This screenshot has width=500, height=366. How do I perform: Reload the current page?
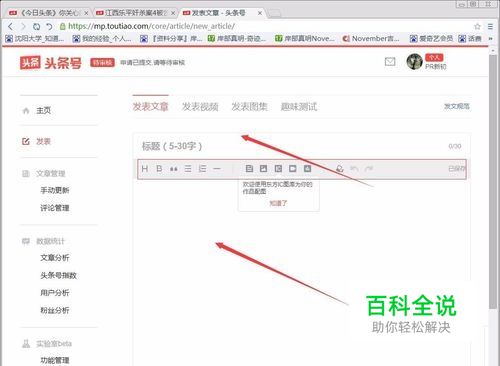coord(36,26)
